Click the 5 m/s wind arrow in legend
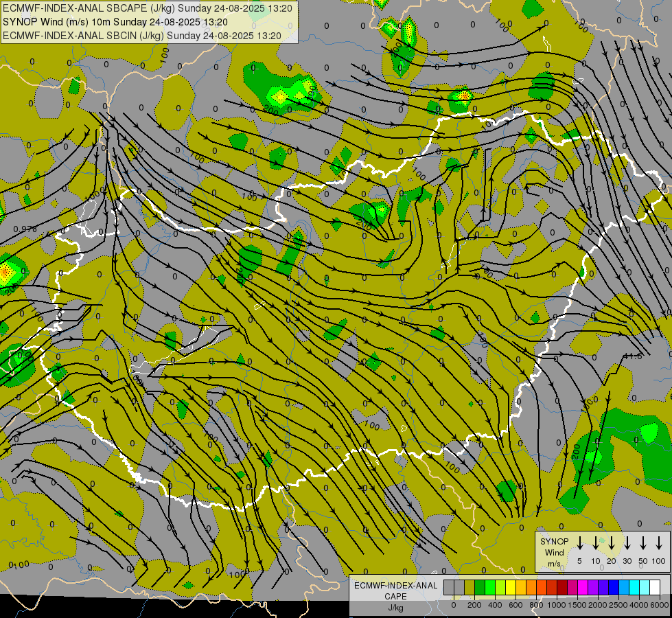The image size is (672, 618). (579, 543)
